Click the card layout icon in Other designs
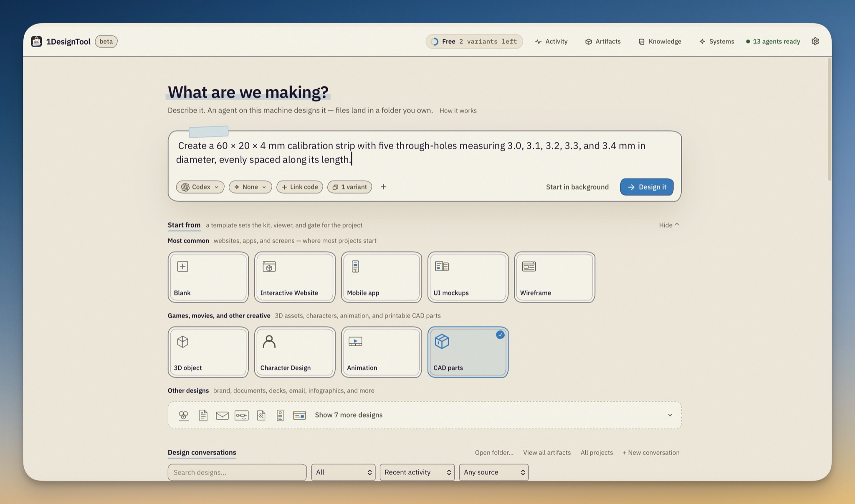This screenshot has height=504, width=855. 299,415
